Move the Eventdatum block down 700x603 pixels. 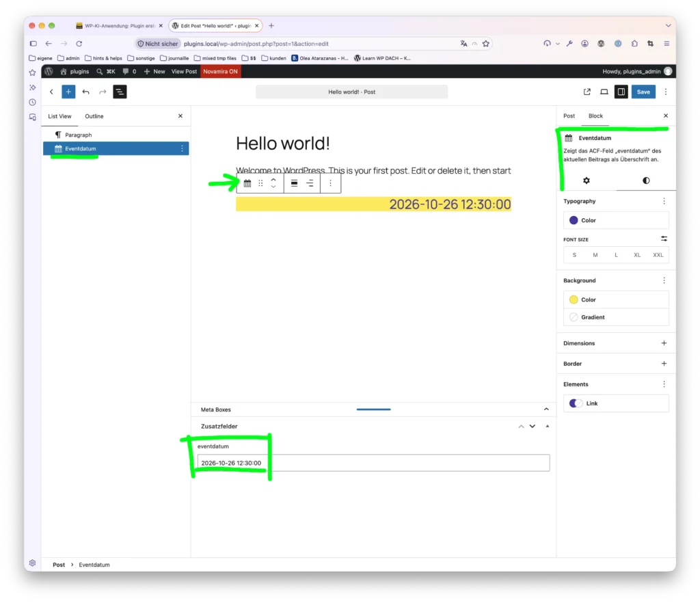(x=273, y=186)
